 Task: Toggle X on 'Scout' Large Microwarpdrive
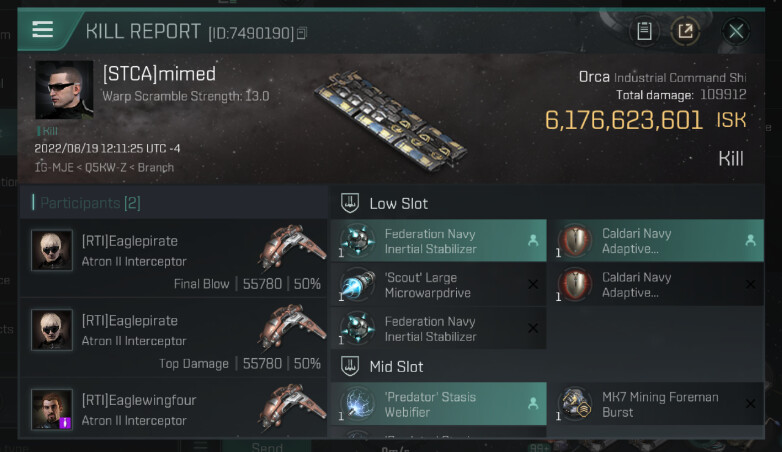point(532,285)
